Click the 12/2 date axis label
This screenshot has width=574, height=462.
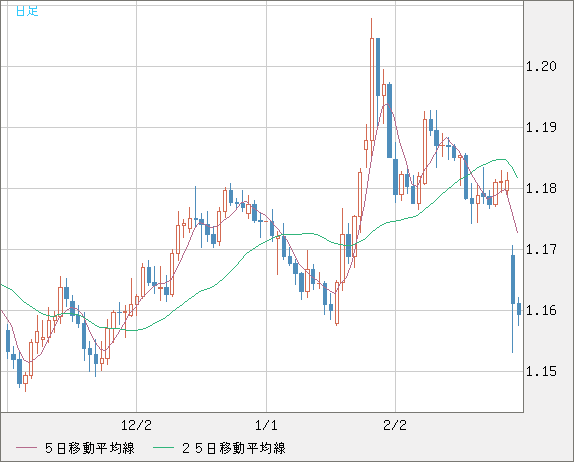point(136,425)
